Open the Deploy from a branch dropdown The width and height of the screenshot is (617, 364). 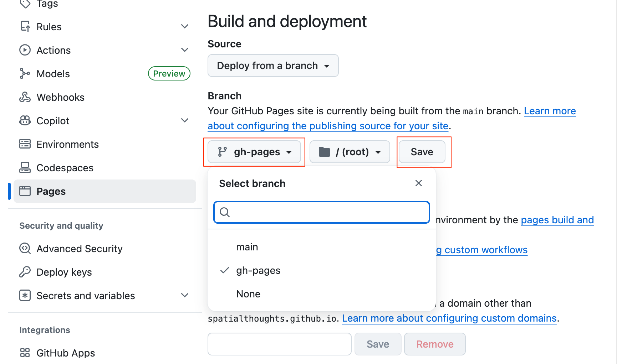click(x=273, y=66)
